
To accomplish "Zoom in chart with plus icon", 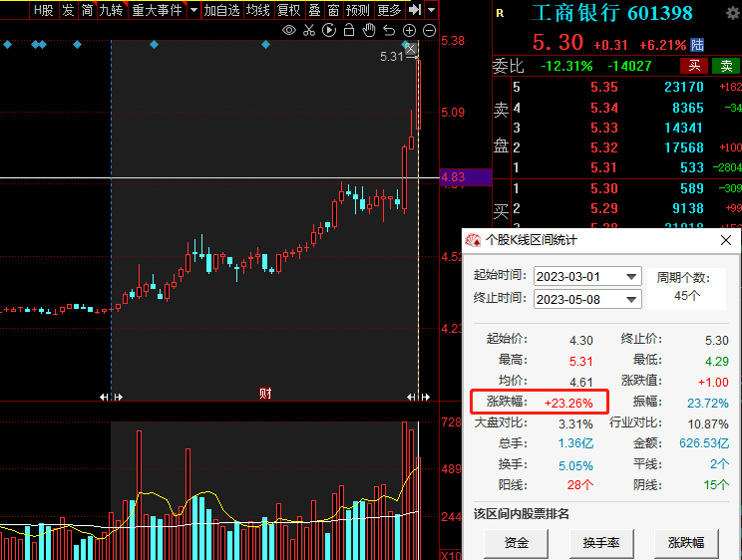I will (409, 30).
